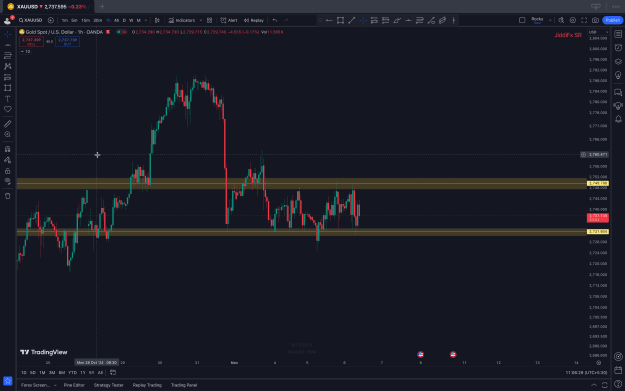Click the trash remove objects icon
This screenshot has height=391, width=625.
pos(8,196)
